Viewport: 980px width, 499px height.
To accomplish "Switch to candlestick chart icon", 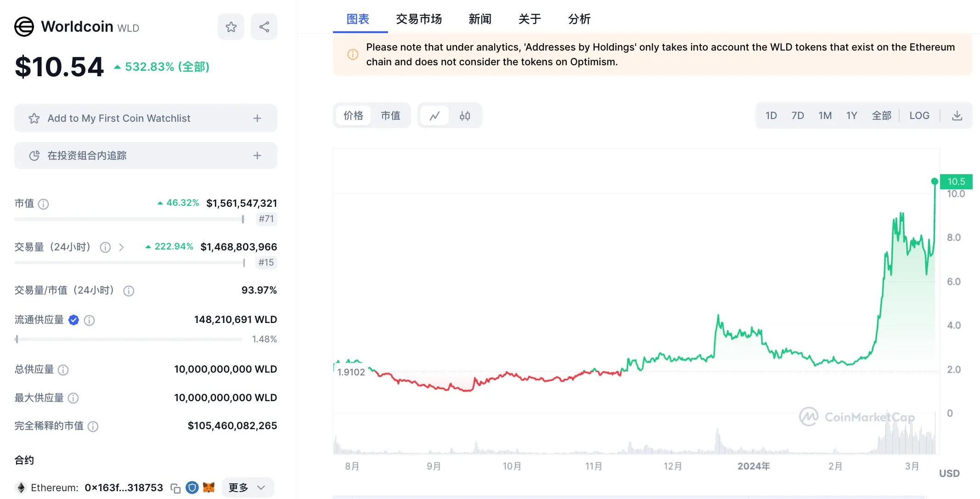I will 465,115.
